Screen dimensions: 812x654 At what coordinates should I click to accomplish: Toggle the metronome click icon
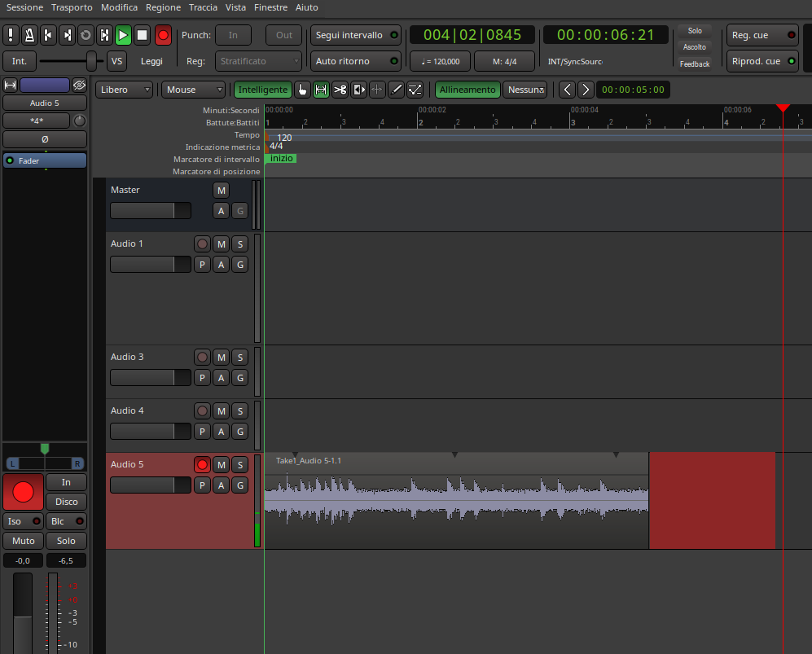(29, 35)
